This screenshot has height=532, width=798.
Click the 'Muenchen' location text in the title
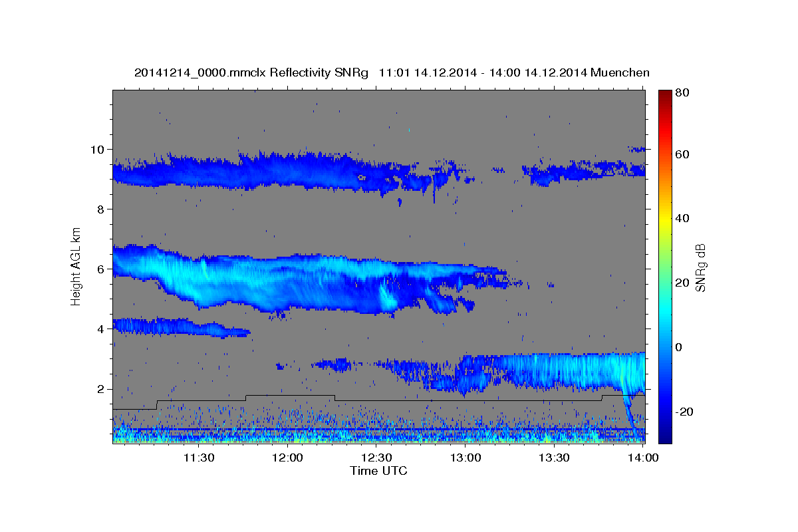(620, 72)
